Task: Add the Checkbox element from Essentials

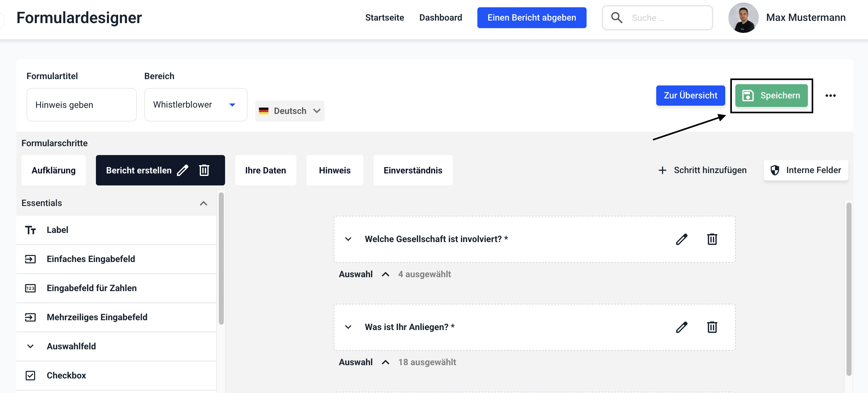Action: point(66,375)
